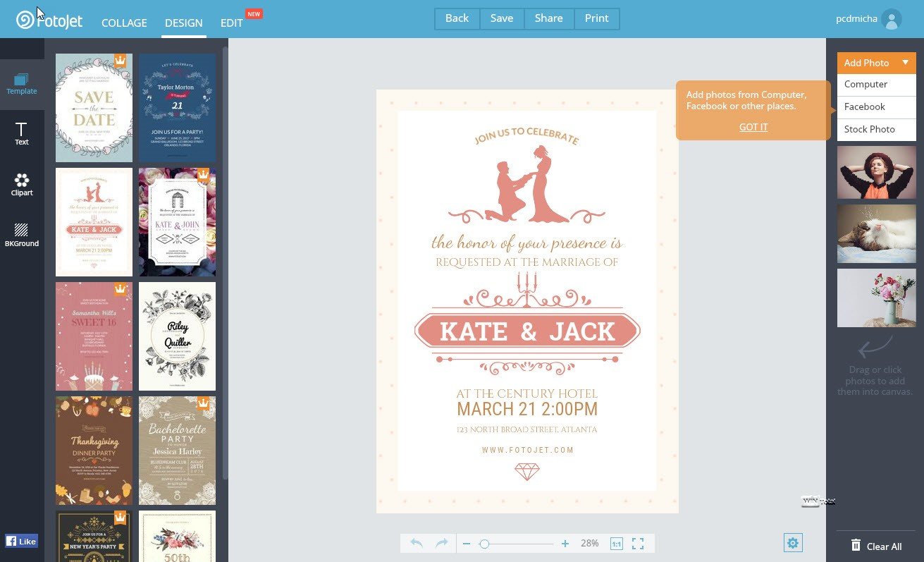Choose Stock Photo as photo source
The image size is (924, 562).
tap(876, 129)
